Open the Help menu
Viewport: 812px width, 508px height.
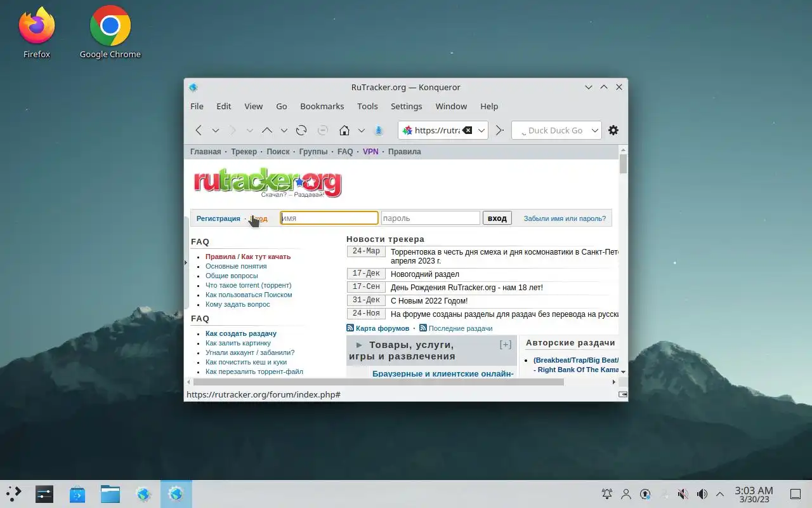(x=489, y=106)
